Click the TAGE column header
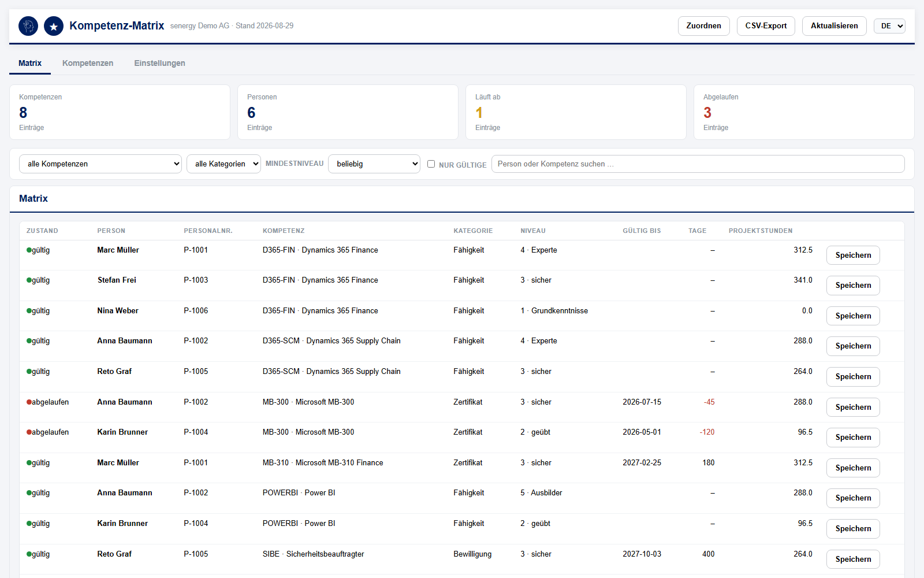The width and height of the screenshot is (924, 578). (697, 231)
